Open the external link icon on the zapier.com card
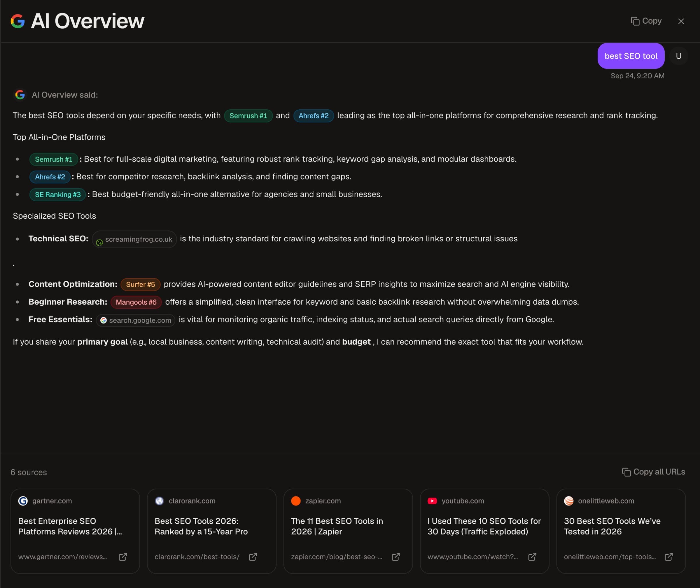The image size is (700, 588). (x=395, y=557)
